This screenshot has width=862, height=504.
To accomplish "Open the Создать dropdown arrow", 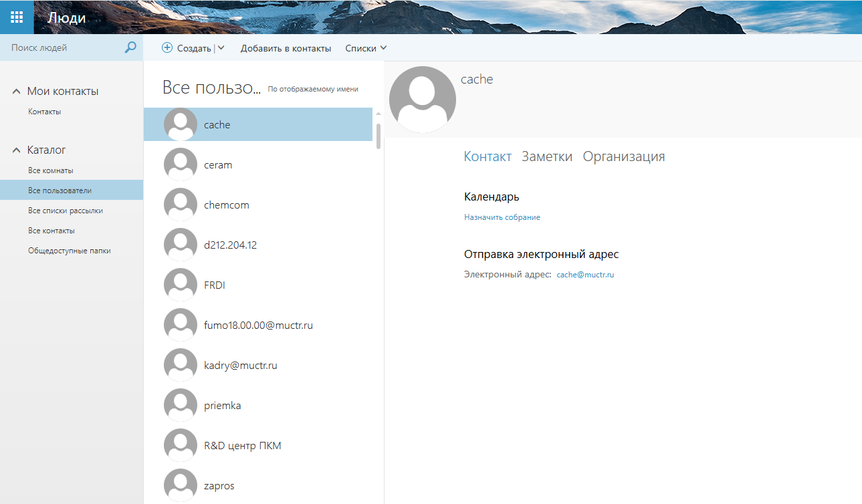I will [x=221, y=48].
